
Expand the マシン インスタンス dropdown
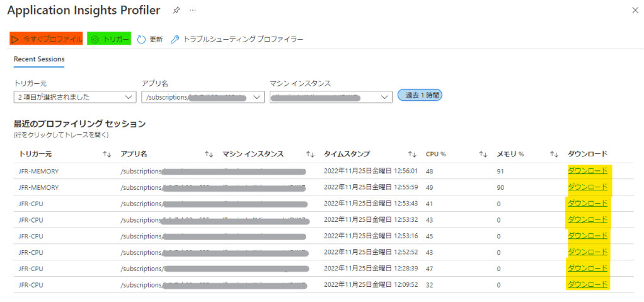click(x=331, y=97)
